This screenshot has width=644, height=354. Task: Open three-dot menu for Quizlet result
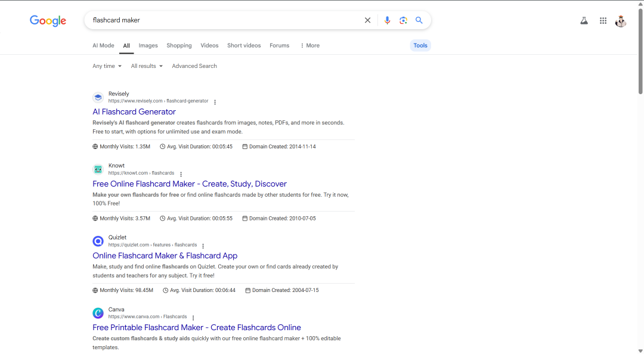pos(203,246)
